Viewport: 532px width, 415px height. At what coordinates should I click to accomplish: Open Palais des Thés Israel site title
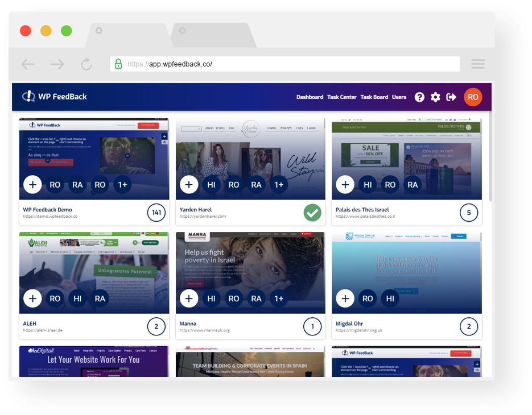click(x=362, y=210)
